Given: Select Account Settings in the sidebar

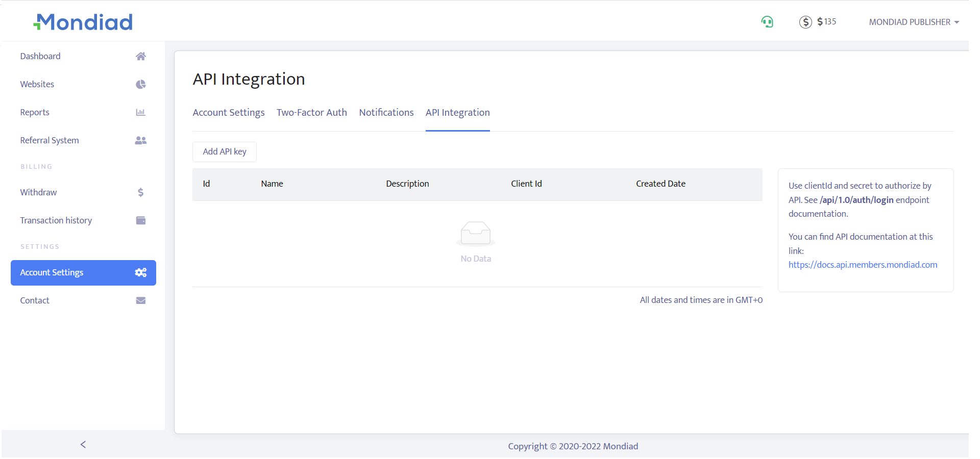Looking at the screenshot, I should click(83, 273).
